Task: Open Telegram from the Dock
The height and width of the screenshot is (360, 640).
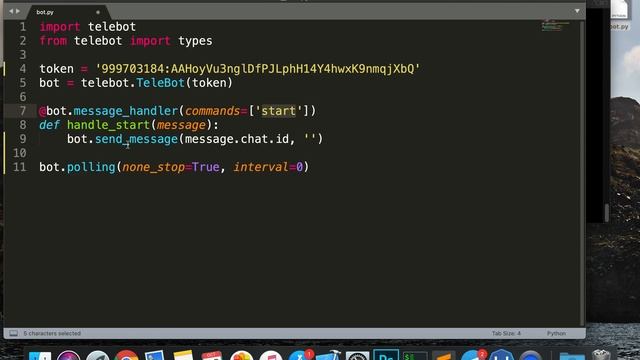Action: click(x=473, y=355)
